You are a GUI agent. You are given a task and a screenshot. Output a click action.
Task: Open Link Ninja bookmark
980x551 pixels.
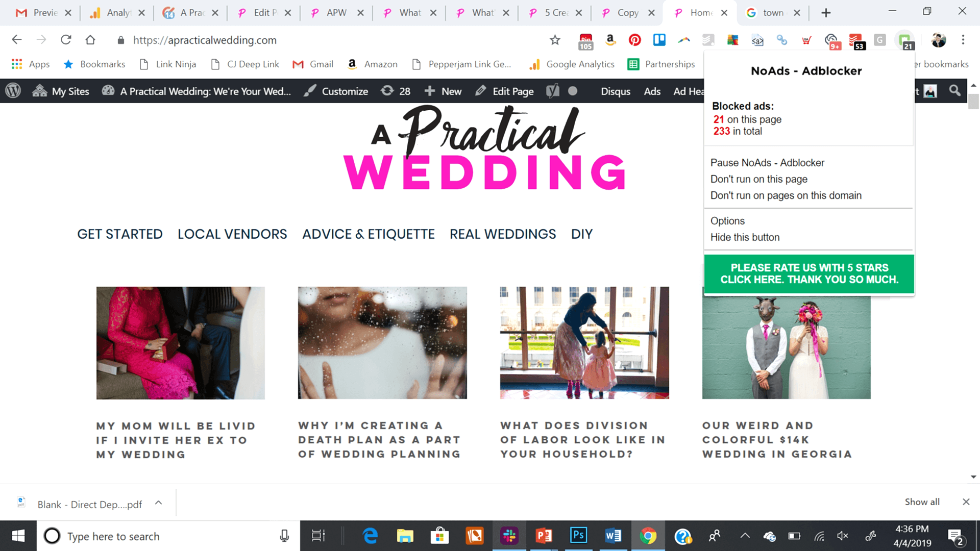point(168,64)
